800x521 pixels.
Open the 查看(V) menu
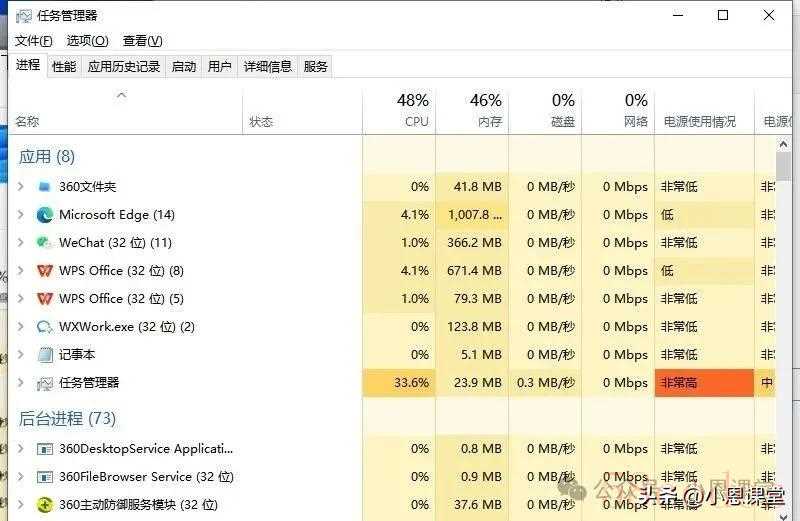142,41
